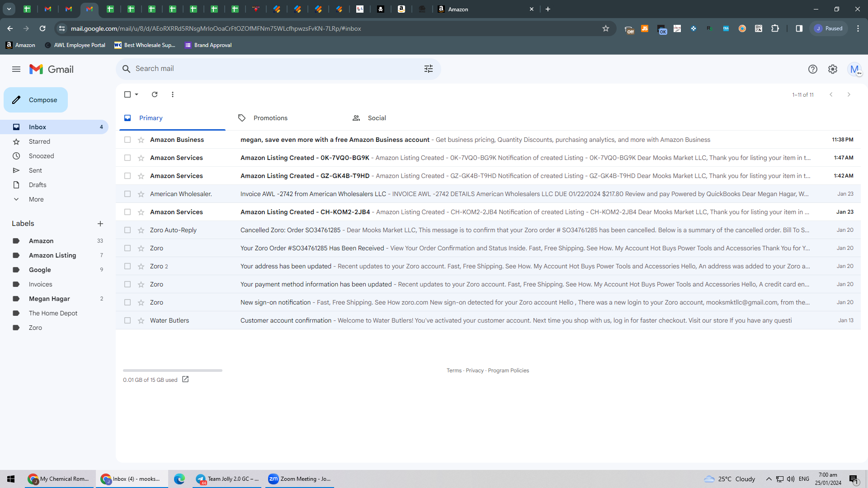This screenshot has width=868, height=488.
Task: Open Gmail Settings gear icon
Action: tap(833, 69)
